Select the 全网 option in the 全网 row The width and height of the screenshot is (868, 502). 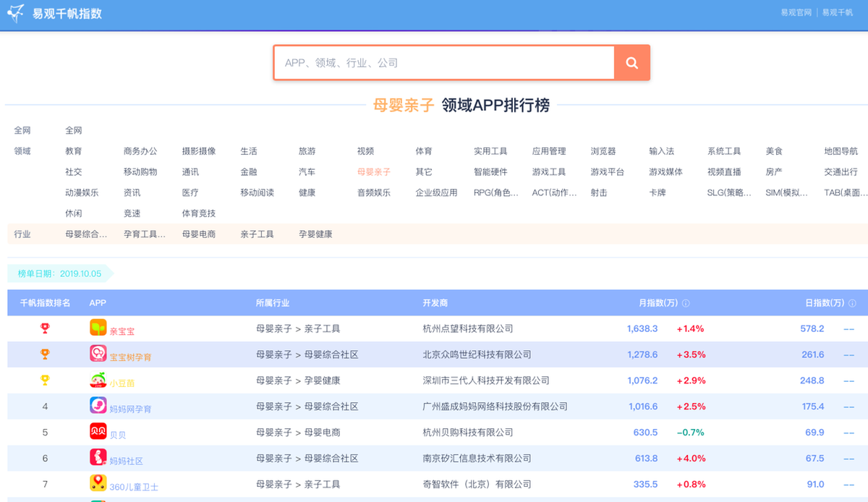coord(74,131)
